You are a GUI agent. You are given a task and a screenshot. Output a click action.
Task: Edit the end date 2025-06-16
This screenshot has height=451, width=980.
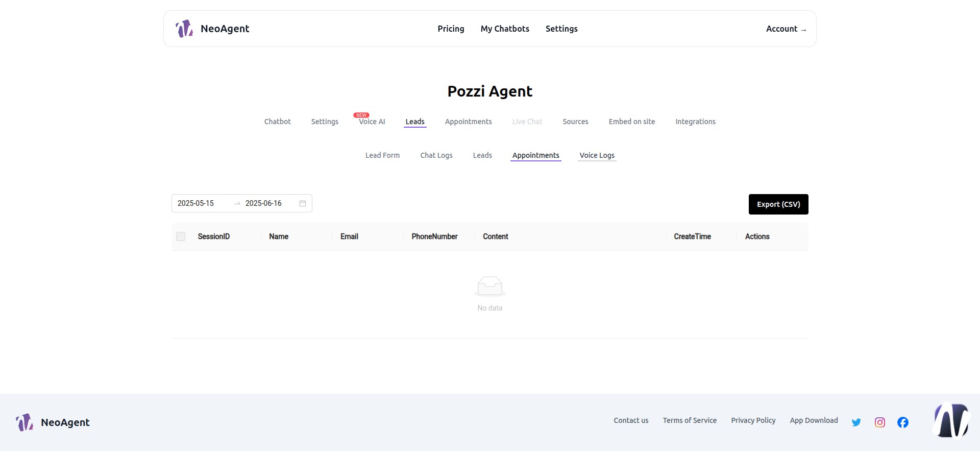pos(263,203)
